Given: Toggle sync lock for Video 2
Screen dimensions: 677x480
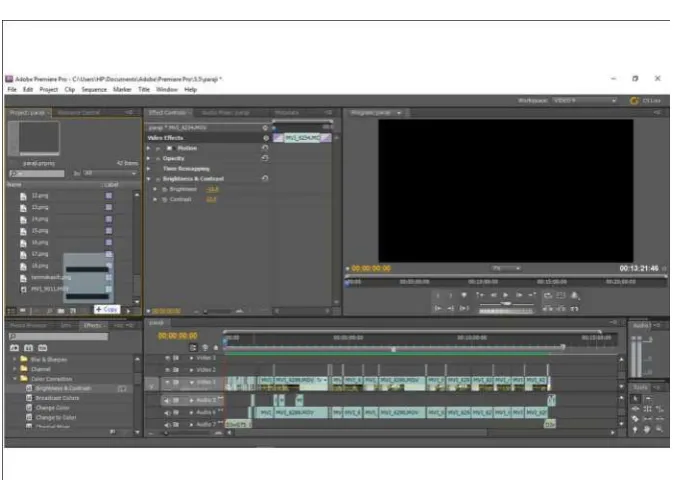Looking at the screenshot, I should point(176,370).
